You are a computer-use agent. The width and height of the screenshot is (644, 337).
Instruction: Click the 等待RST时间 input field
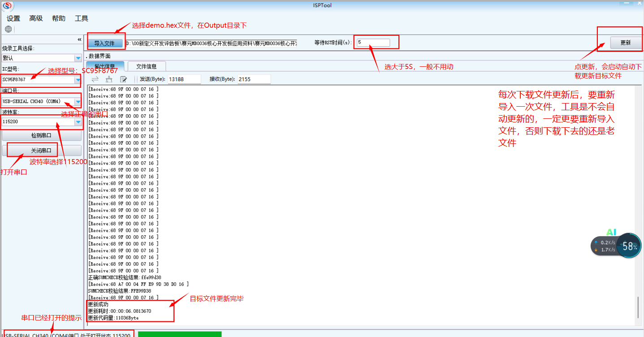[373, 43]
